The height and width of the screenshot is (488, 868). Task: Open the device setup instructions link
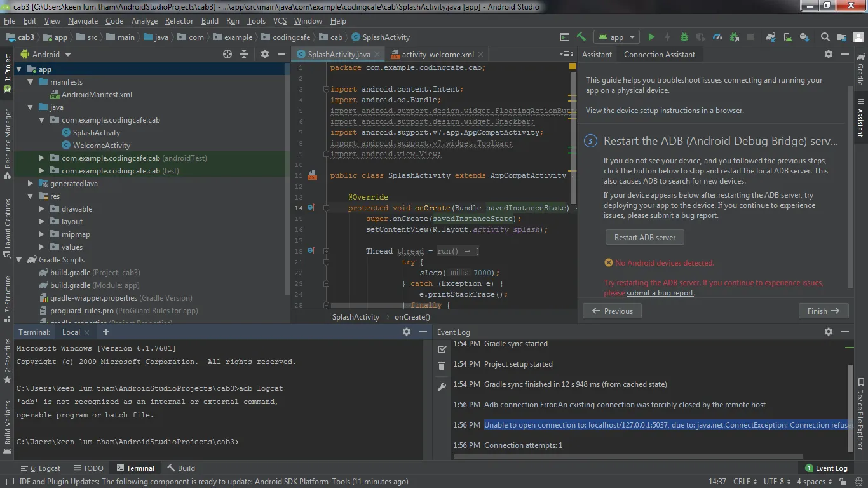(665, 111)
